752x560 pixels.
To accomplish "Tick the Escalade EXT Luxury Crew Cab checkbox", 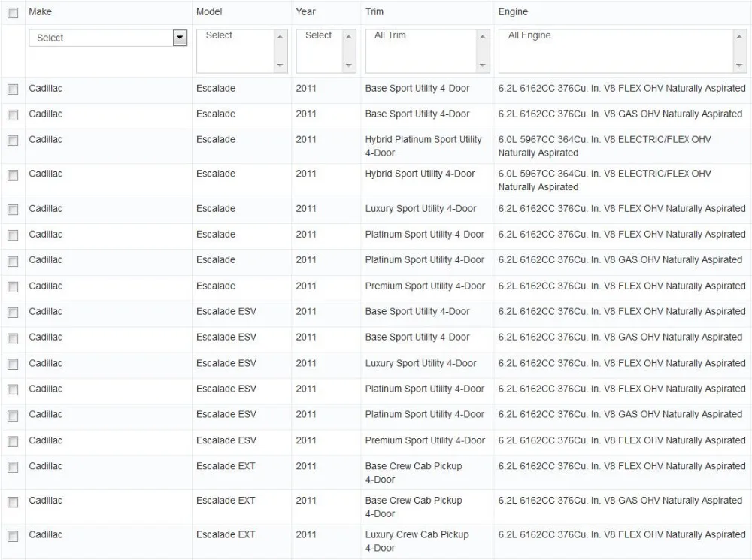I will point(13,535).
